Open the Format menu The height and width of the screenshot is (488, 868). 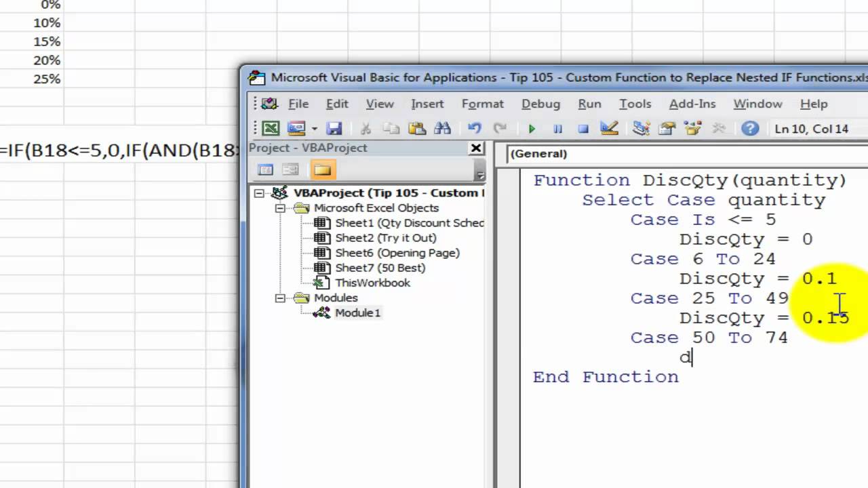click(x=483, y=104)
